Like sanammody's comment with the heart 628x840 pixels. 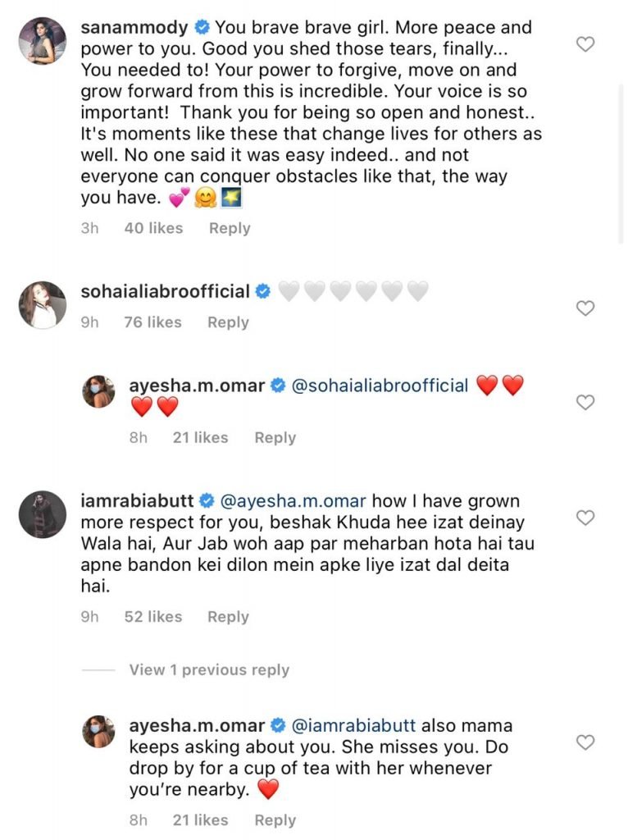[x=585, y=44]
